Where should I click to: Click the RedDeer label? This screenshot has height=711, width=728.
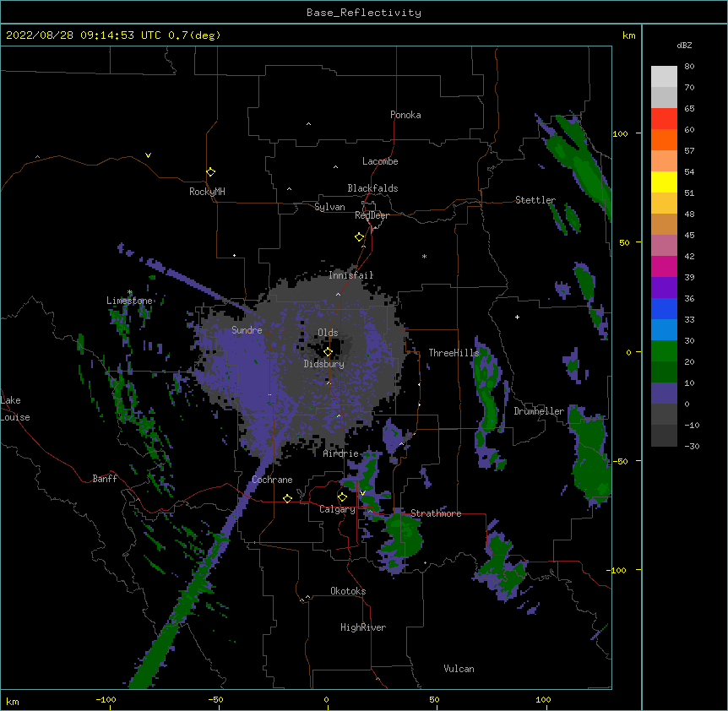coord(372,215)
